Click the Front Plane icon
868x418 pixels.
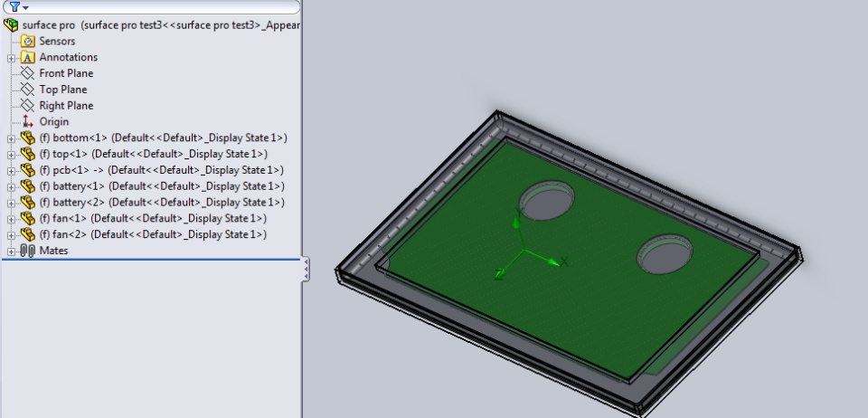pos(27,73)
